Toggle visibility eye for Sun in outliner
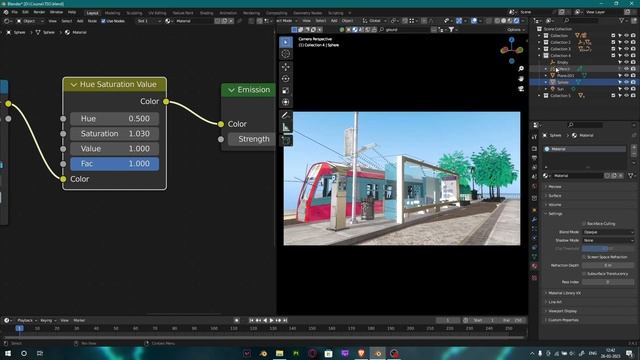Screen dimensions: 640x360 627,89
